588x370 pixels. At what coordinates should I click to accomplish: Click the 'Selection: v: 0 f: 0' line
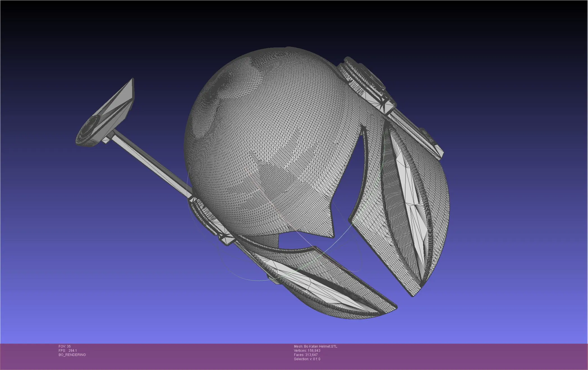pos(307,359)
